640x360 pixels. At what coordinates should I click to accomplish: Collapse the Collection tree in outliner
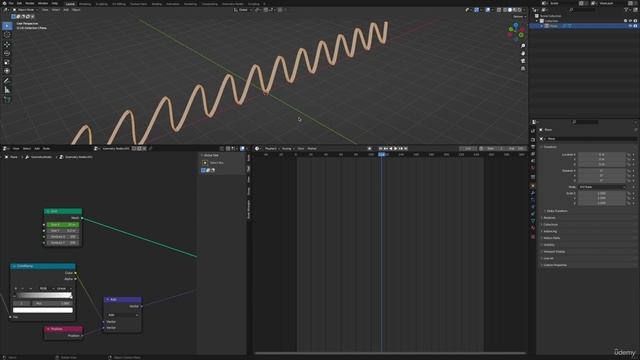pos(537,21)
